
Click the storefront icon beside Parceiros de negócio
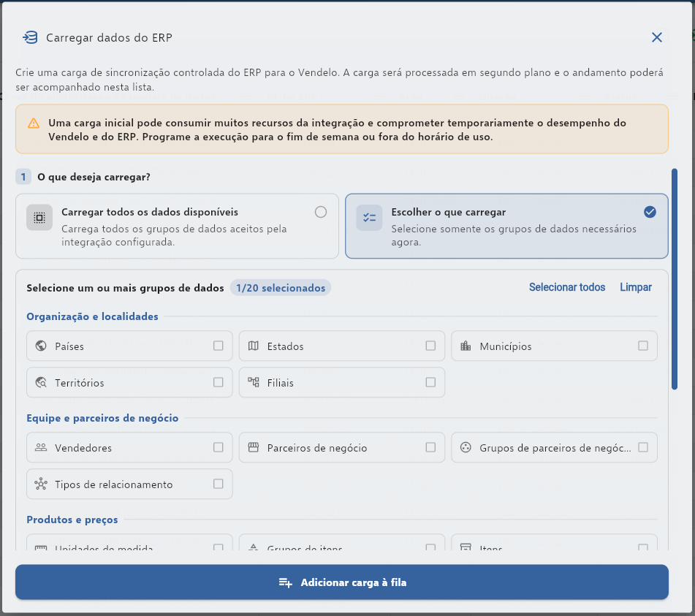pyautogui.click(x=254, y=448)
